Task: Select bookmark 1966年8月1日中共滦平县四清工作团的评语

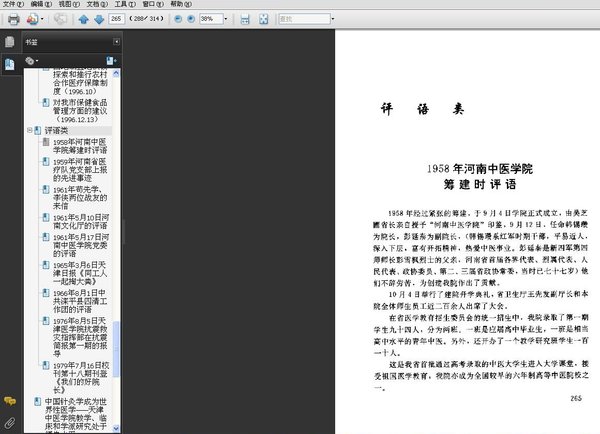Action: [x=80, y=301]
